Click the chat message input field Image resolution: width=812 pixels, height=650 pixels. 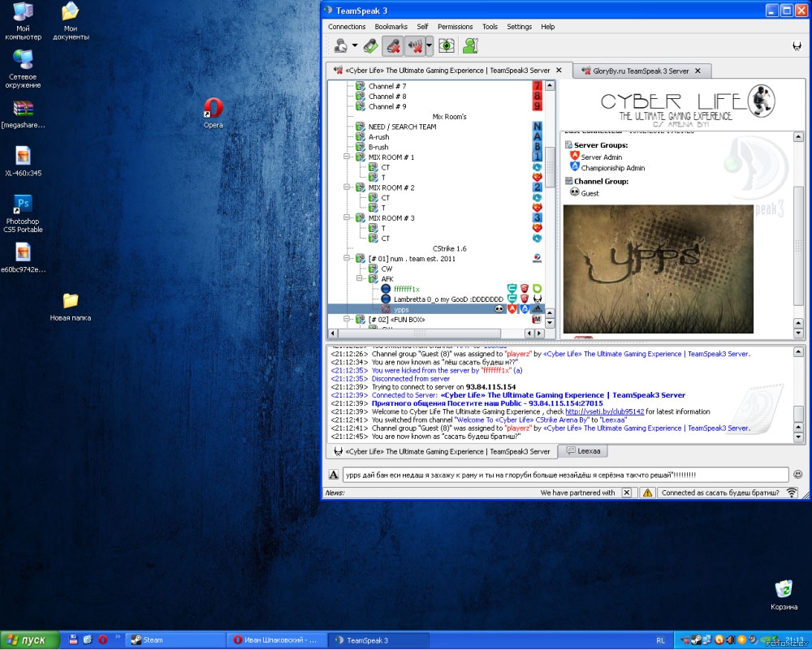coord(565,475)
